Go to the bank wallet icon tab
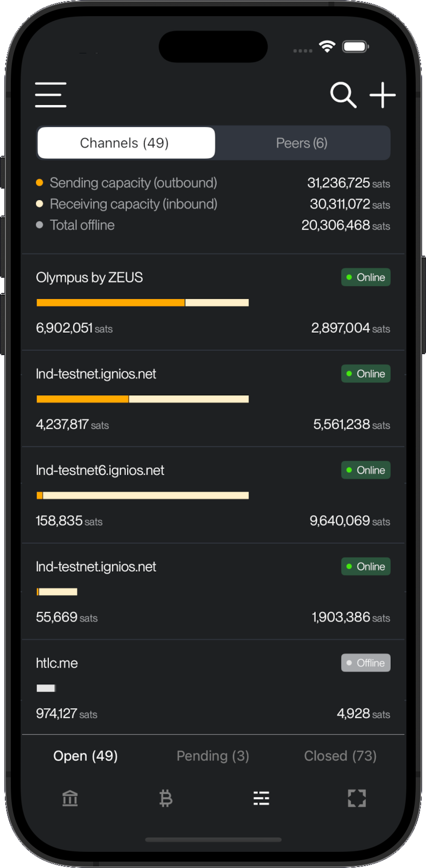This screenshot has height=868, width=426. (x=70, y=798)
